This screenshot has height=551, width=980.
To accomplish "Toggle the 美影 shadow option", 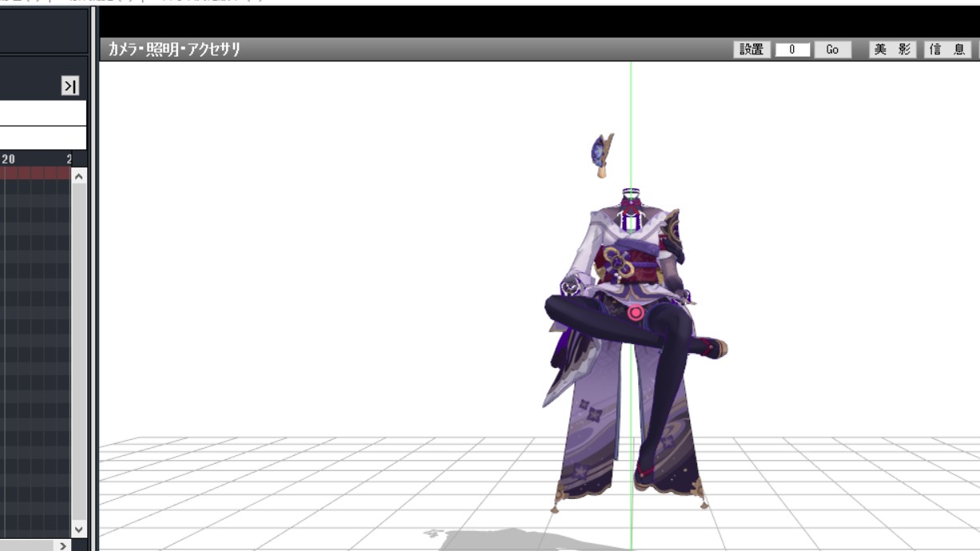I will coord(893,50).
